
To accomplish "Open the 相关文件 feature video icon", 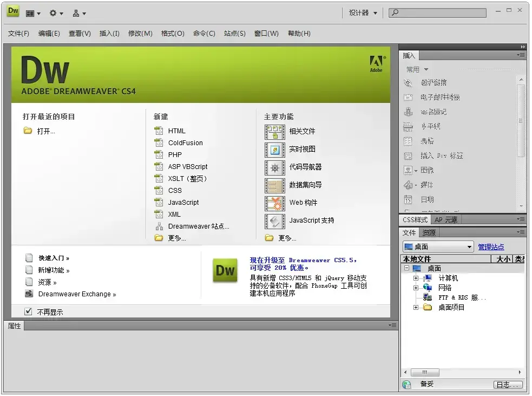I will tap(275, 132).
